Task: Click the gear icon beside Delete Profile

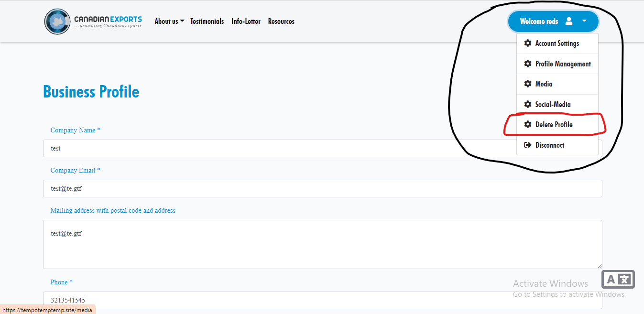Action: (528, 125)
